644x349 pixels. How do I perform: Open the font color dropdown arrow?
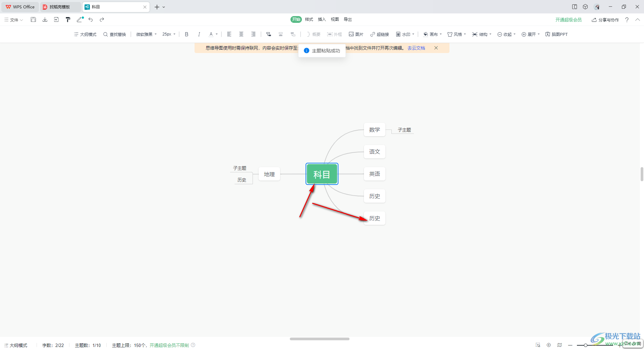tap(217, 34)
